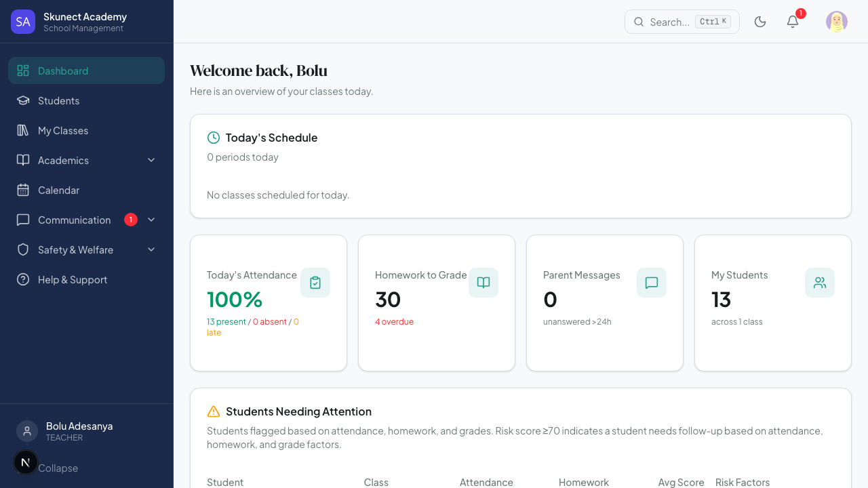868x488 pixels.
Task: Click the '4 overdue' text
Action: [394, 322]
